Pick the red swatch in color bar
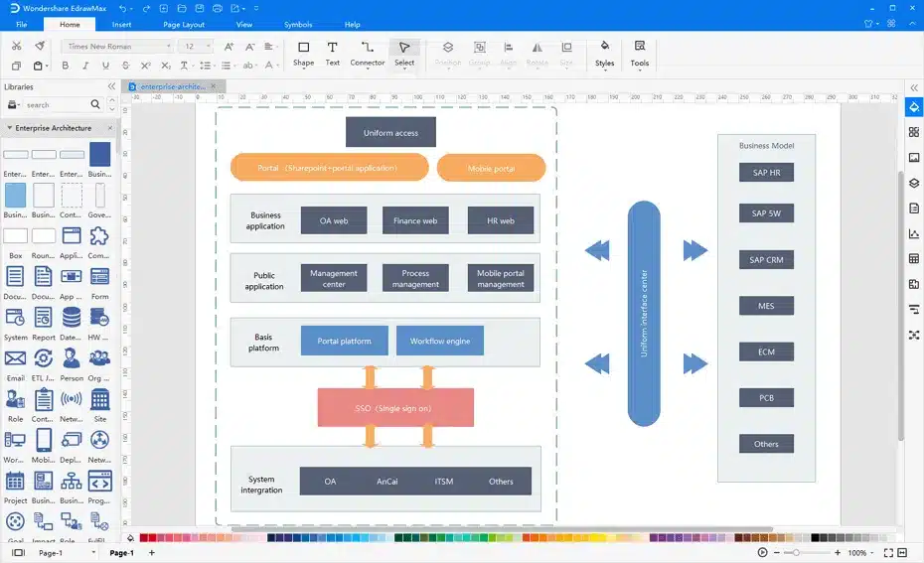The width and height of the screenshot is (924, 563). pyautogui.click(x=151, y=538)
